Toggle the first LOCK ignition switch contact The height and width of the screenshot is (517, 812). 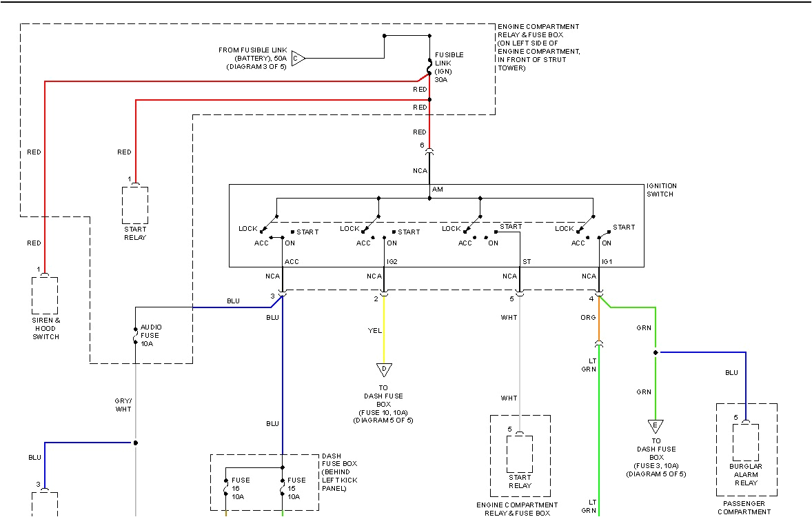point(262,231)
